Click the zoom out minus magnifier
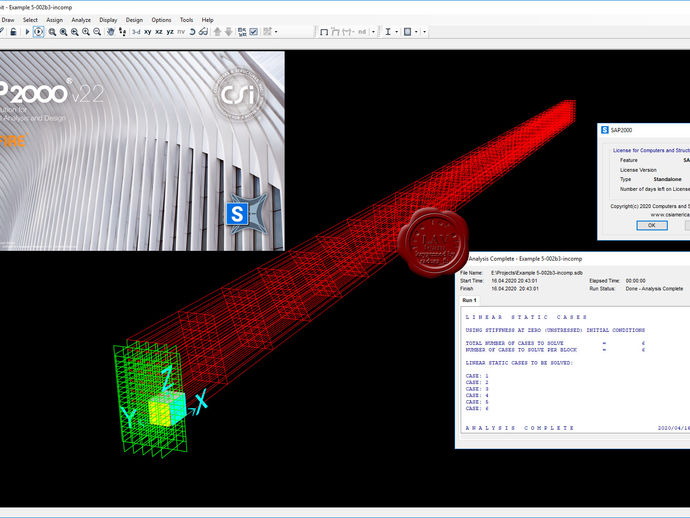Image resolution: width=690 pixels, height=518 pixels. point(97,32)
